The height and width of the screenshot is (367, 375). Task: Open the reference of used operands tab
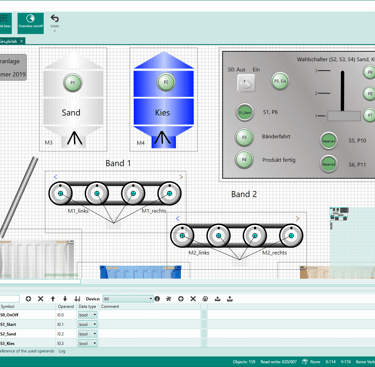(27, 351)
